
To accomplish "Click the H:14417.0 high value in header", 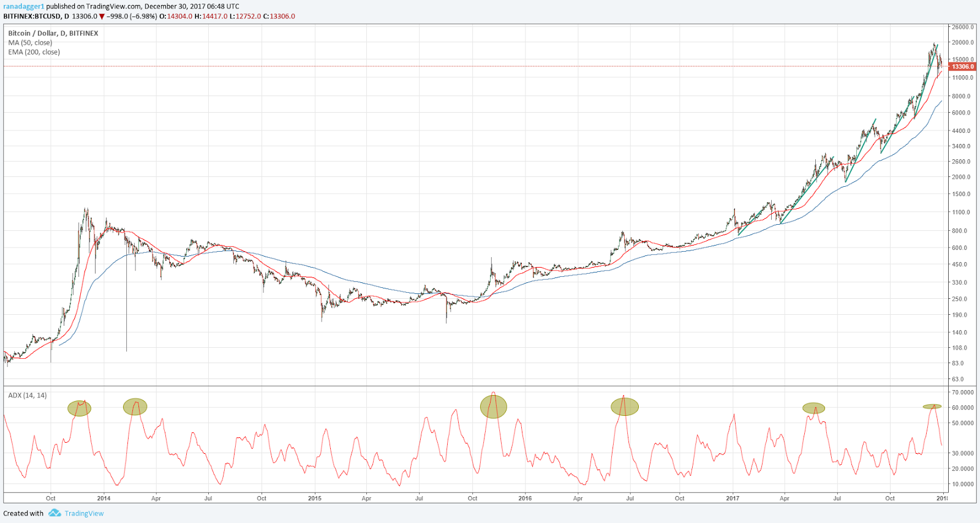I will [x=211, y=17].
